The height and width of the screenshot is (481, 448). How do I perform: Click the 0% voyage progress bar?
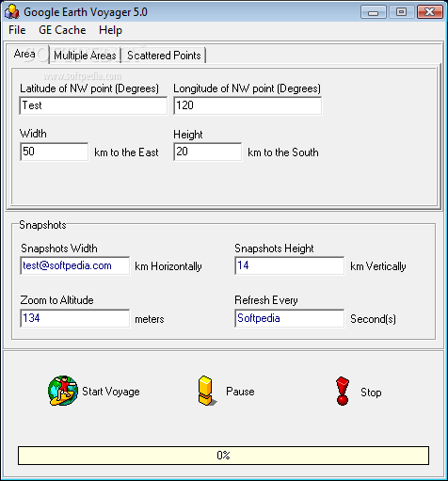pyautogui.click(x=223, y=456)
